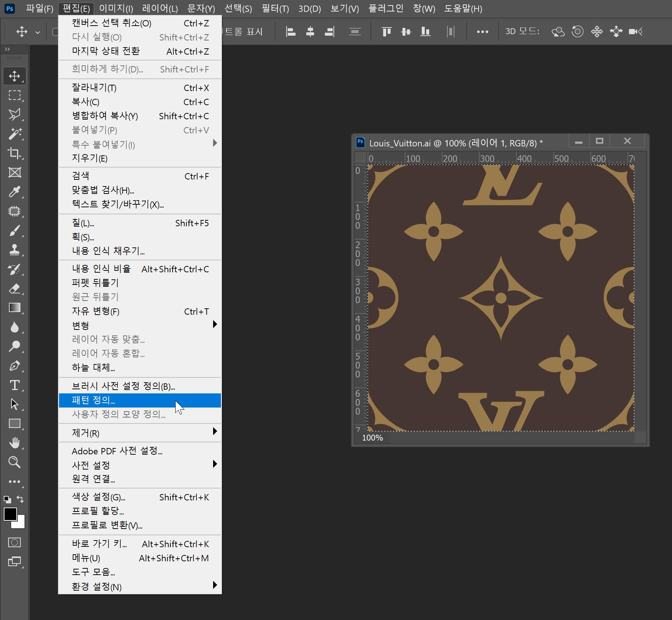Click the 3D pan camera icon
The image size is (672, 620).
597,32
